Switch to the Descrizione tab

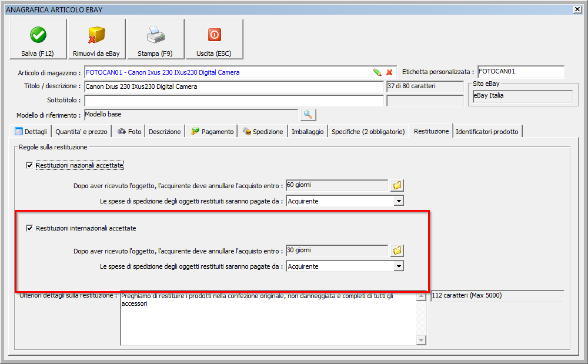(x=165, y=132)
